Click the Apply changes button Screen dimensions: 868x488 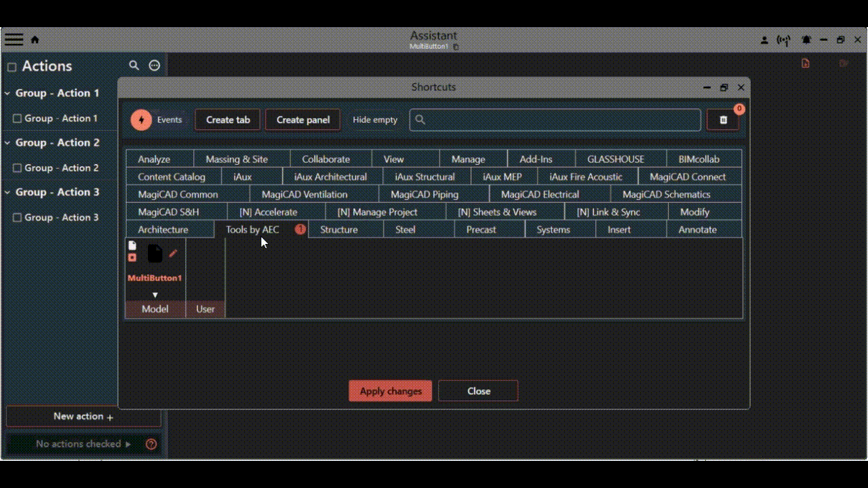pyautogui.click(x=390, y=391)
